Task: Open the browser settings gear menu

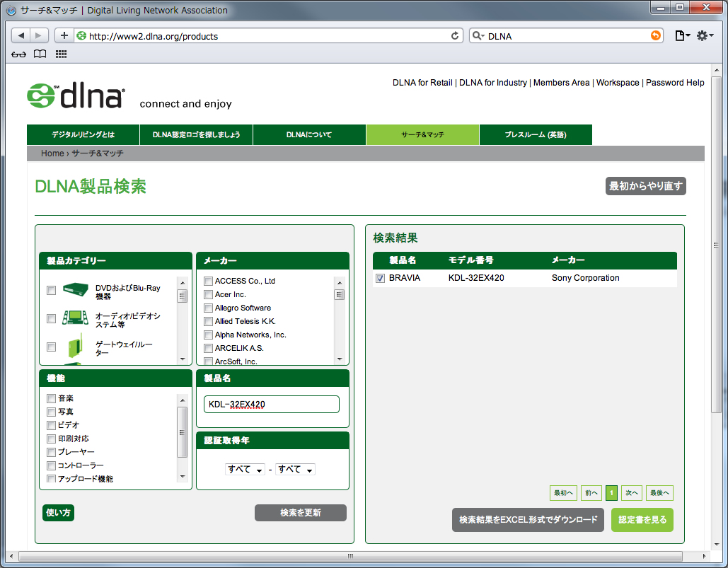Action: click(705, 36)
